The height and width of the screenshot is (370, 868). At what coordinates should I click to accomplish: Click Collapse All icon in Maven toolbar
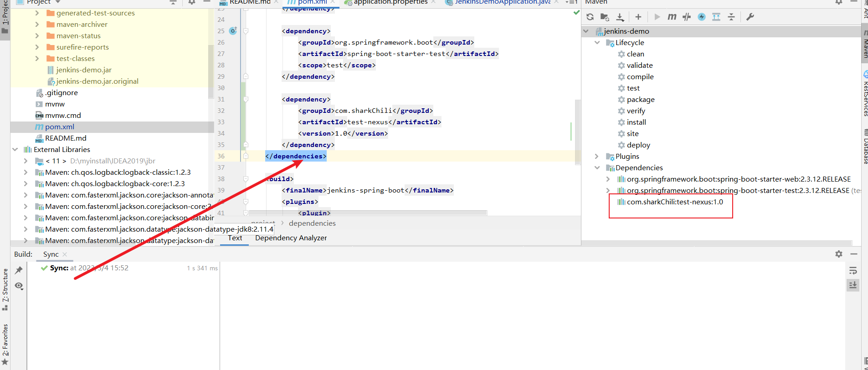point(731,17)
